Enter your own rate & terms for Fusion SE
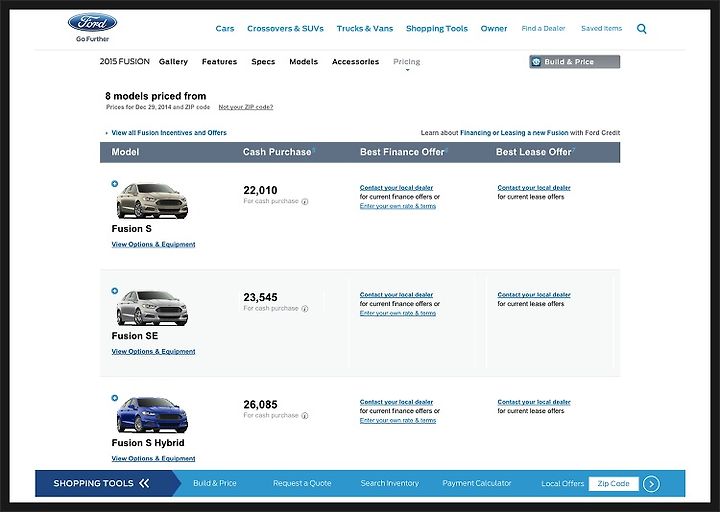Image resolution: width=720 pixels, height=512 pixels. 398,313
